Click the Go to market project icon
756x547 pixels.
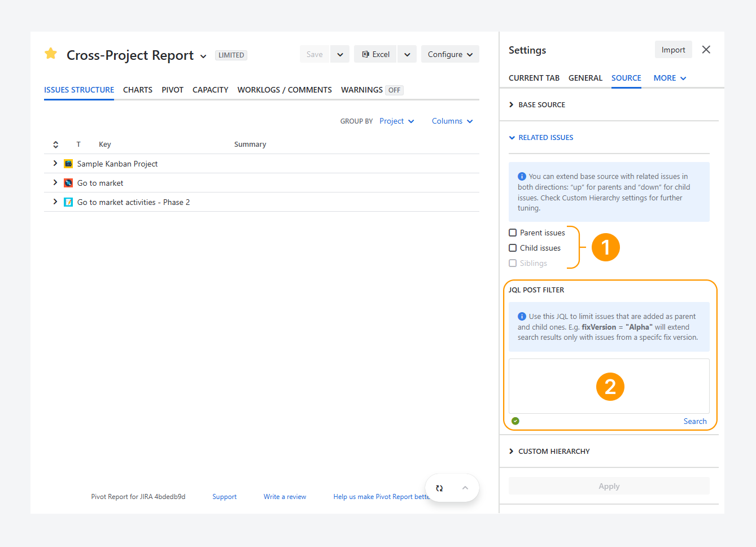pos(68,183)
